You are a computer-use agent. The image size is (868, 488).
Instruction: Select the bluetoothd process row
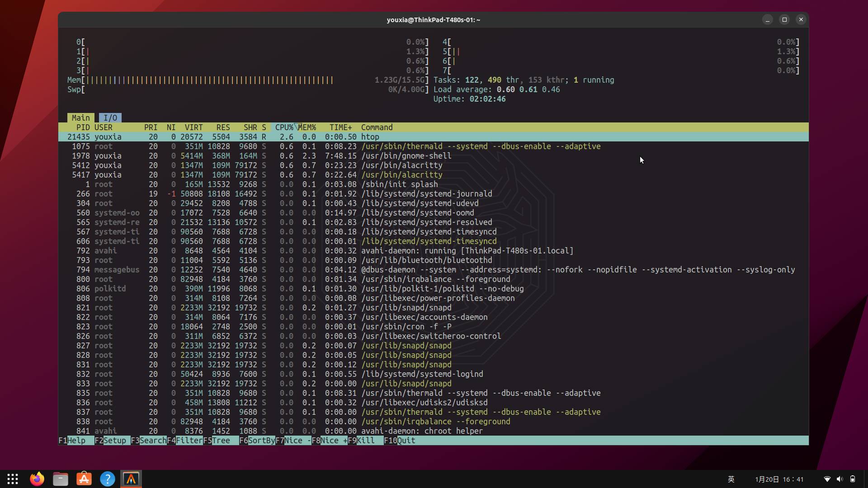click(434, 260)
